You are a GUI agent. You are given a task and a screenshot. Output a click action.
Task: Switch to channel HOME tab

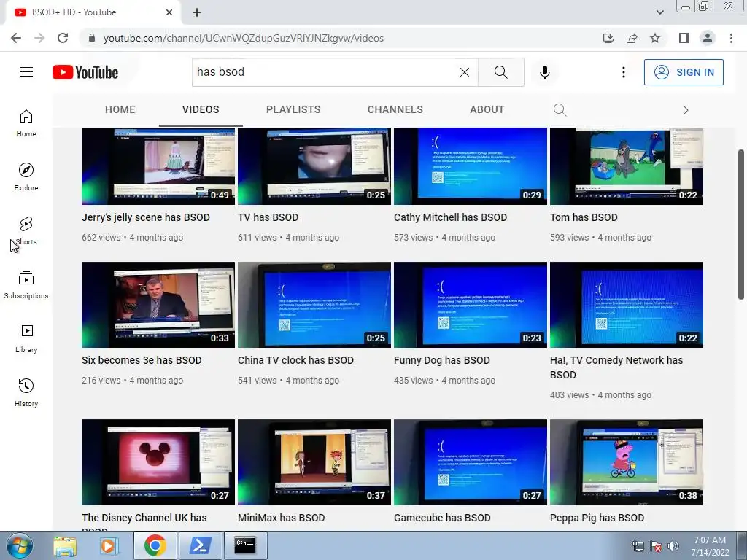[120, 109]
